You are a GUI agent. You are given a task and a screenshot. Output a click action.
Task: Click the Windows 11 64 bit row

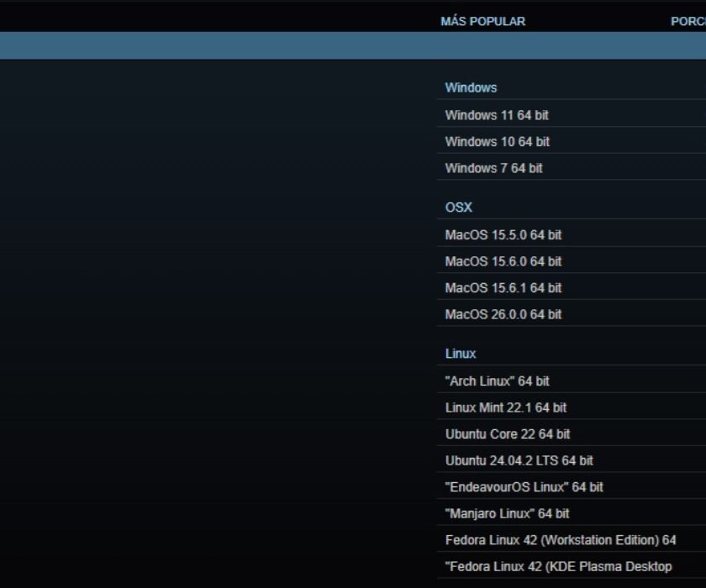click(x=497, y=115)
